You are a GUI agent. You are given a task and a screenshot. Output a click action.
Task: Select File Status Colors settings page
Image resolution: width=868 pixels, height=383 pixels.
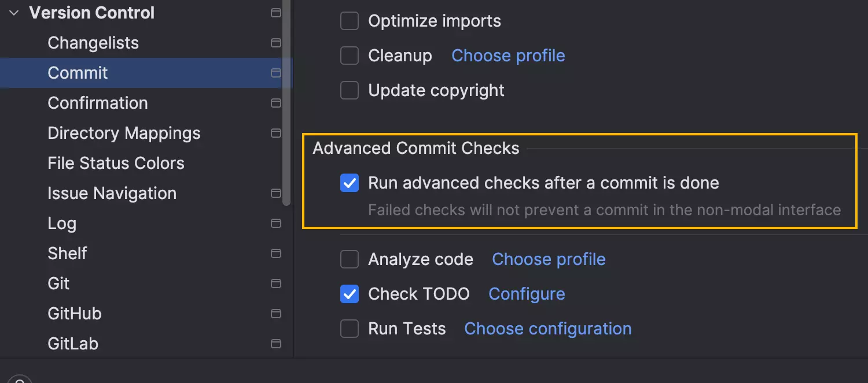click(x=116, y=163)
